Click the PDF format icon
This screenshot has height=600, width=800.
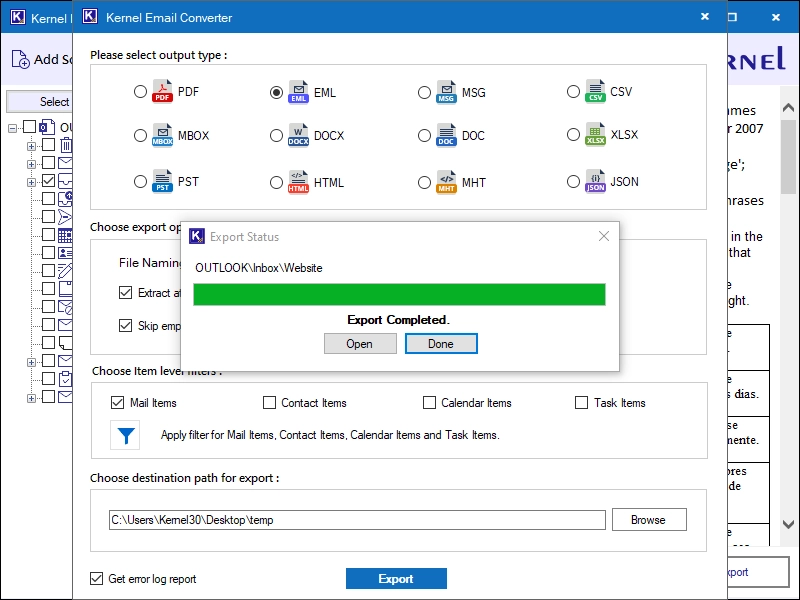pos(162,92)
